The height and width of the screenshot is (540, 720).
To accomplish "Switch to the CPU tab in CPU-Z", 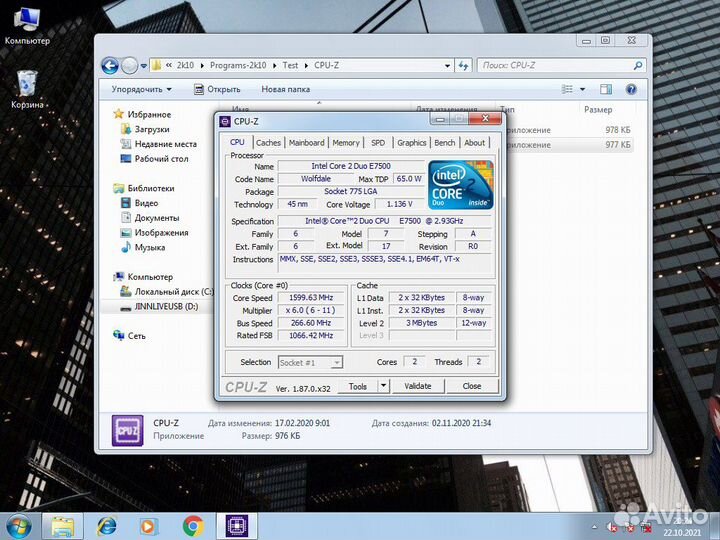I will pos(237,142).
